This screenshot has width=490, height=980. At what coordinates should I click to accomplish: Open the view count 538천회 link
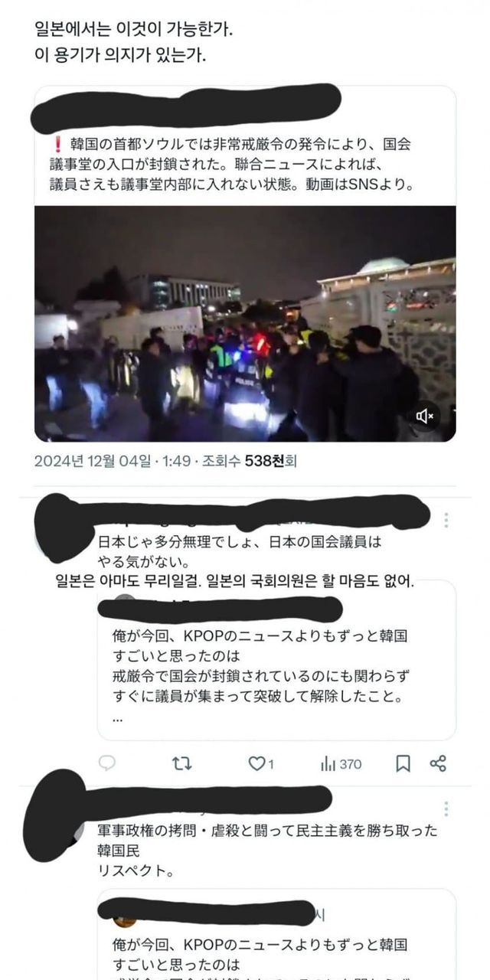pyautogui.click(x=270, y=461)
